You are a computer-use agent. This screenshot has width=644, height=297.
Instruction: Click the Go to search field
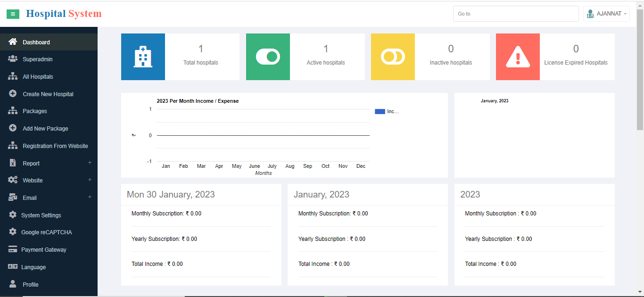point(515,14)
